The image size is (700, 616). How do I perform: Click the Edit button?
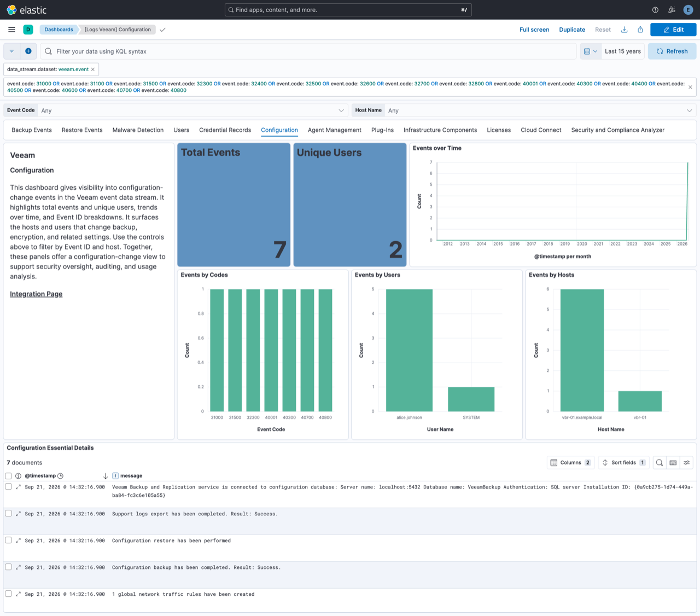click(x=673, y=30)
